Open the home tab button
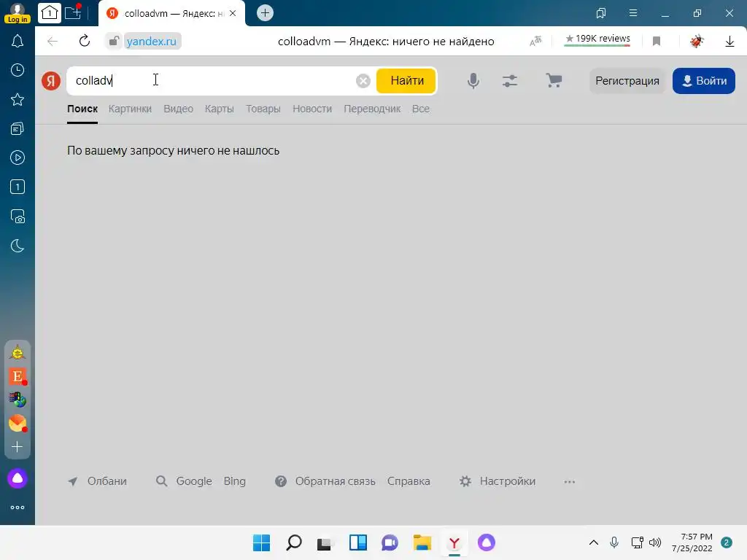 click(x=50, y=13)
